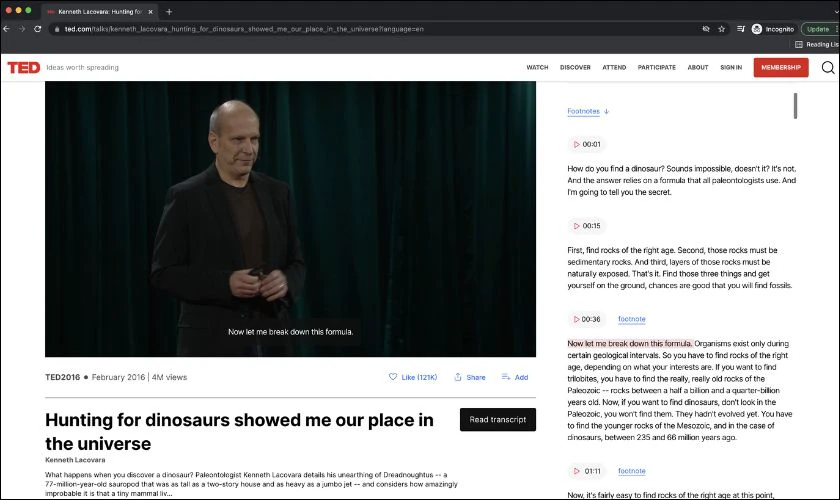Click the browser forward arrow

[x=22, y=29]
